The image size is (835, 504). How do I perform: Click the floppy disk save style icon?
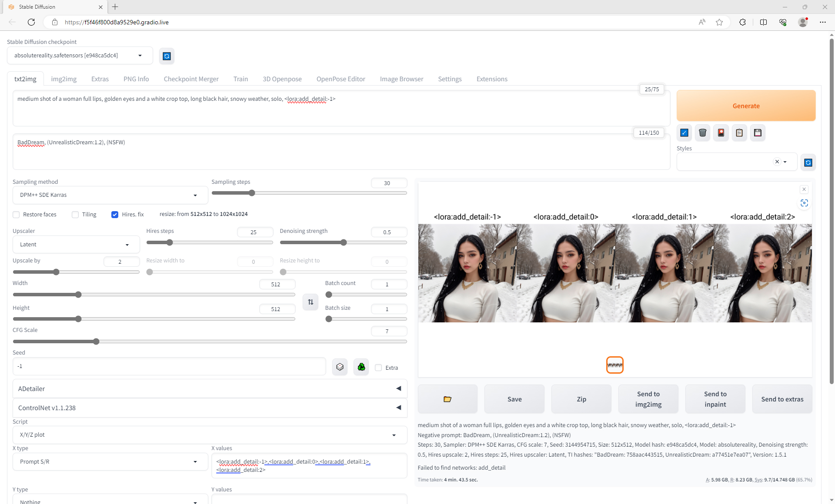coord(758,133)
